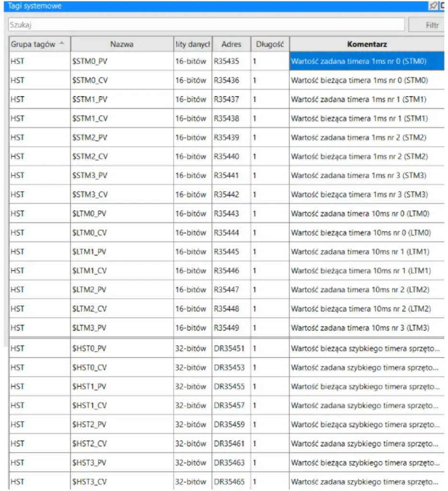The height and width of the screenshot is (491, 448).
Task: Sort by the Nazwa column header
Action: 122,44
